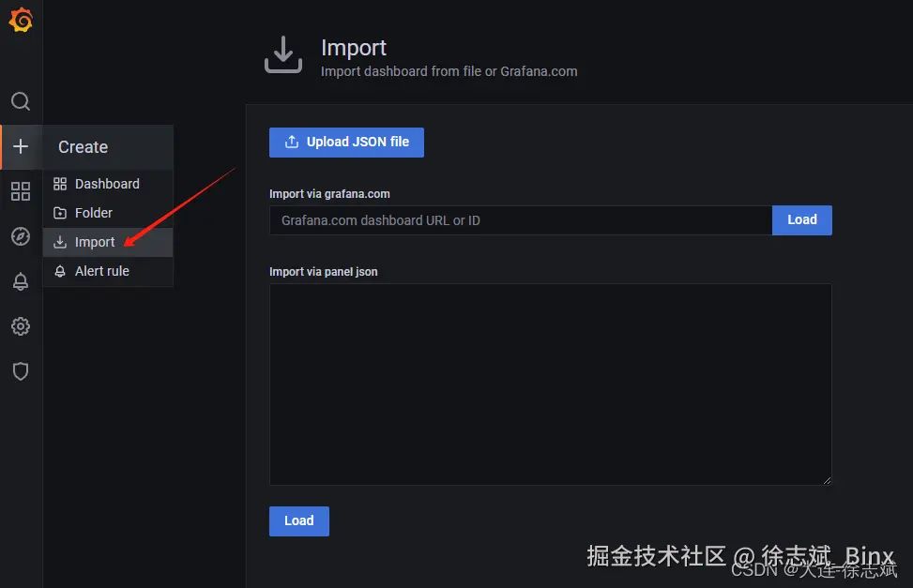Select Folder from the Create menu

click(x=108, y=213)
